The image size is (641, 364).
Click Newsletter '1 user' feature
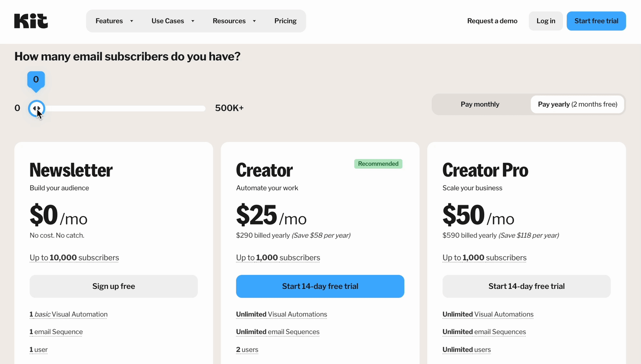(x=39, y=349)
